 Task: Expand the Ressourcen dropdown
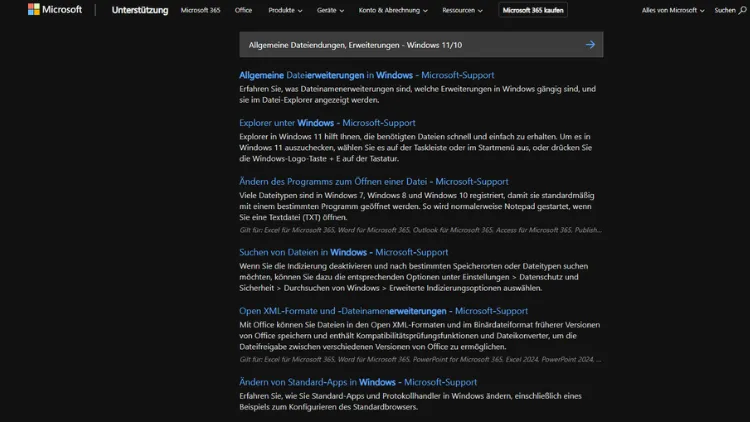(462, 10)
